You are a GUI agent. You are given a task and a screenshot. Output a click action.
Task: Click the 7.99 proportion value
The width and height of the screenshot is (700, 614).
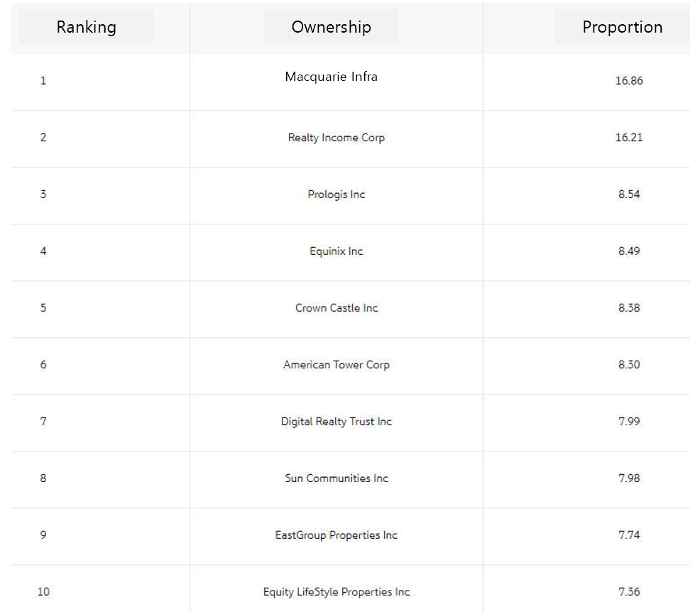pos(629,421)
